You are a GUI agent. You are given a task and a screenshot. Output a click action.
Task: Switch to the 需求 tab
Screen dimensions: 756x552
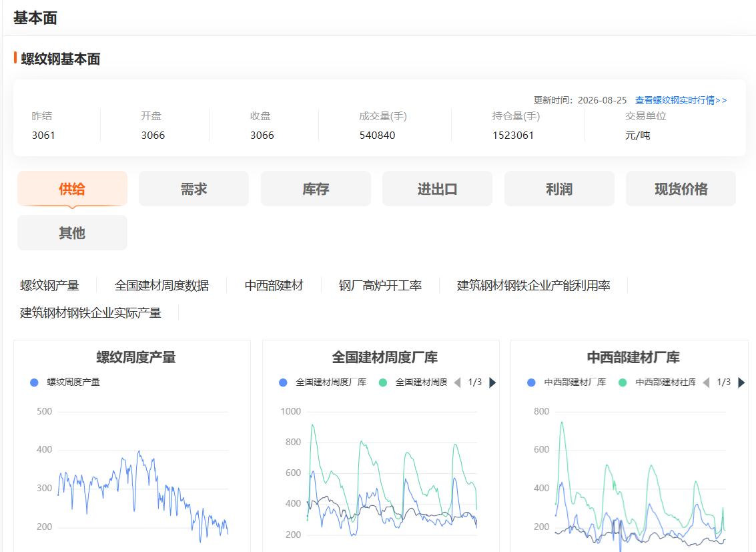tap(194, 189)
